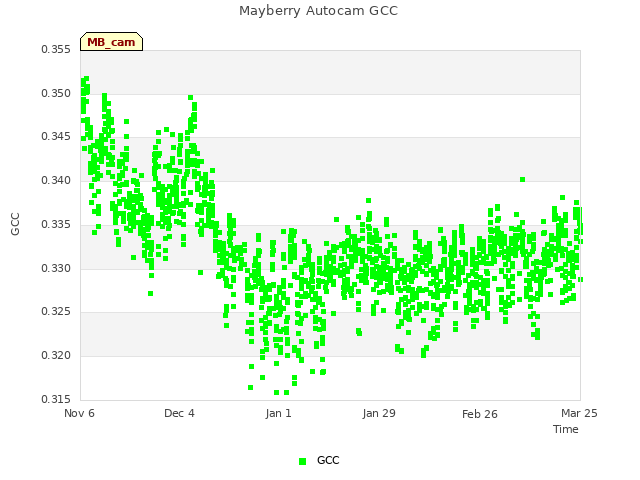This screenshot has height=480, width=640.
Task: Click the Jan 1 x-axis date label
Action: pyautogui.click(x=278, y=413)
